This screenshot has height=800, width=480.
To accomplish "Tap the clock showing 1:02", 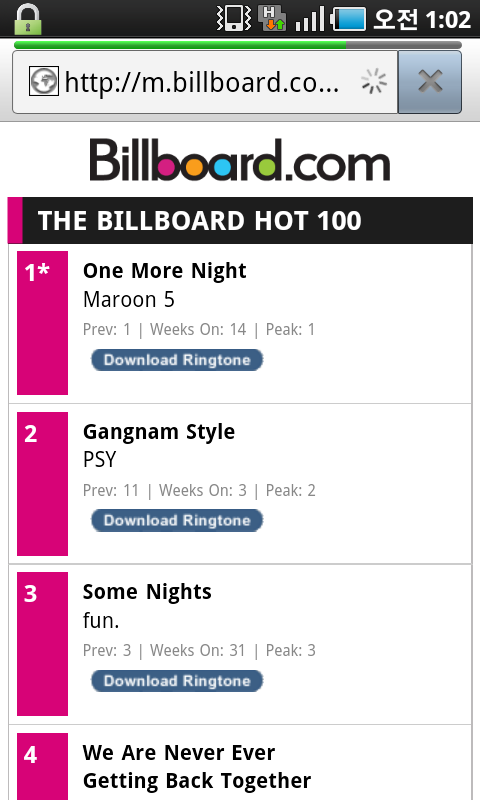I will pos(448,19).
